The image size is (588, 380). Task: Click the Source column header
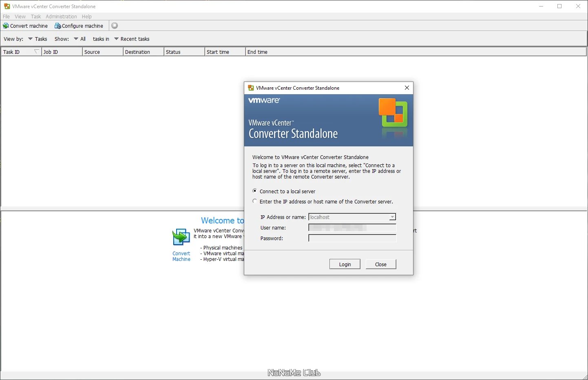103,52
